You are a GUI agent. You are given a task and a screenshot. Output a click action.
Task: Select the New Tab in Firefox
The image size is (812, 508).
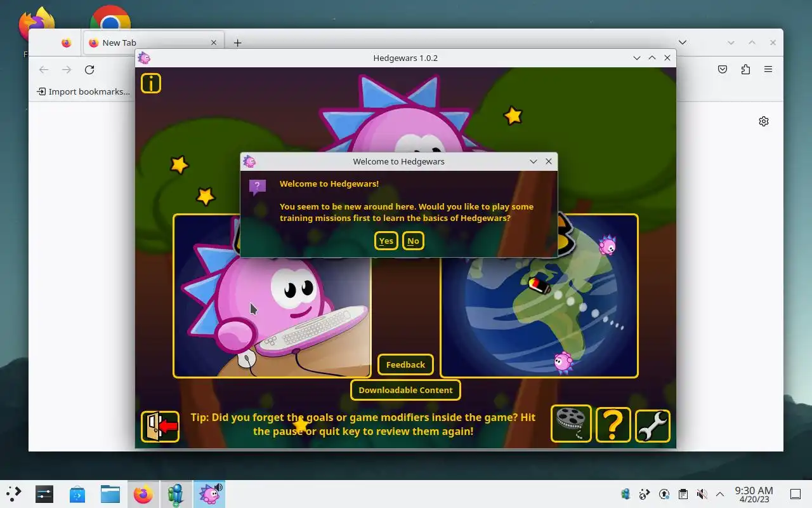152,43
